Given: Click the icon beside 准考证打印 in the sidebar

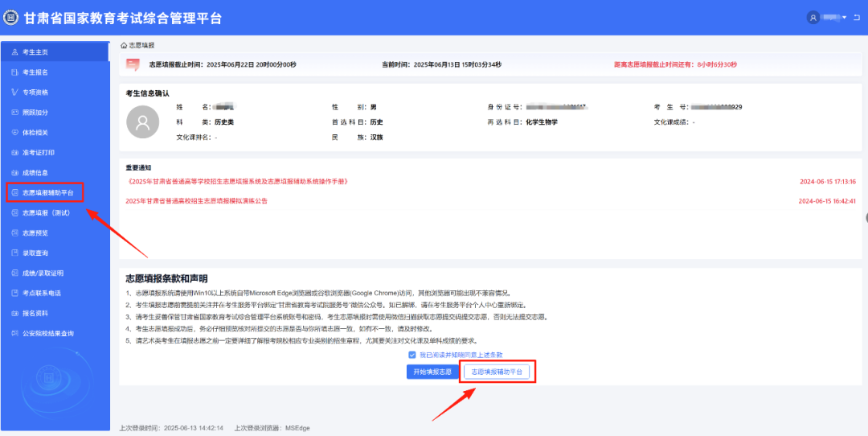Looking at the screenshot, I should [x=14, y=153].
